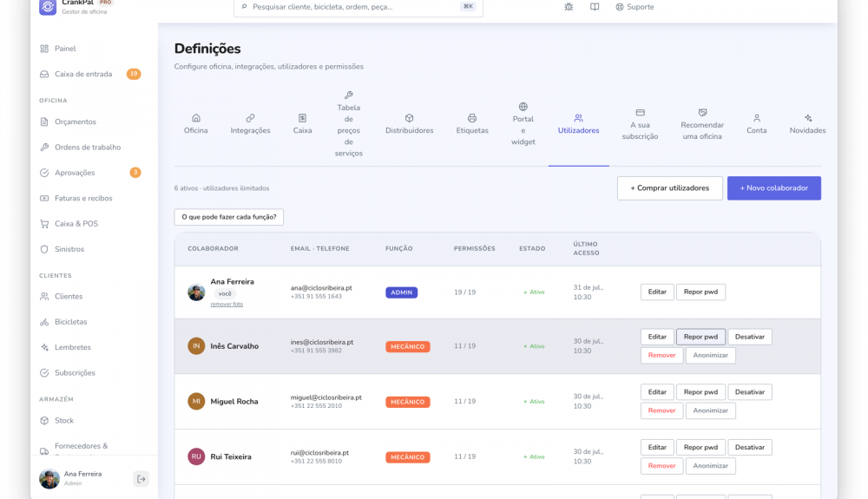Click the Stock box icon

44,420
